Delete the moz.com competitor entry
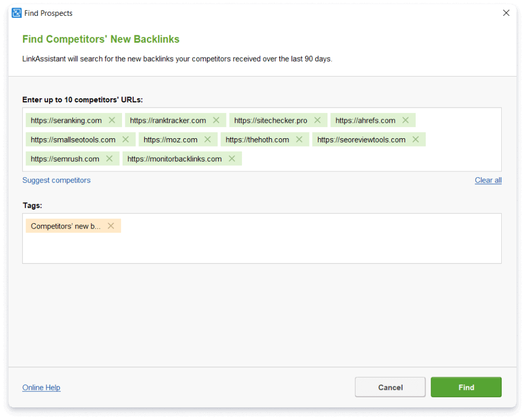Viewport: 525px width, 420px height. [208, 139]
